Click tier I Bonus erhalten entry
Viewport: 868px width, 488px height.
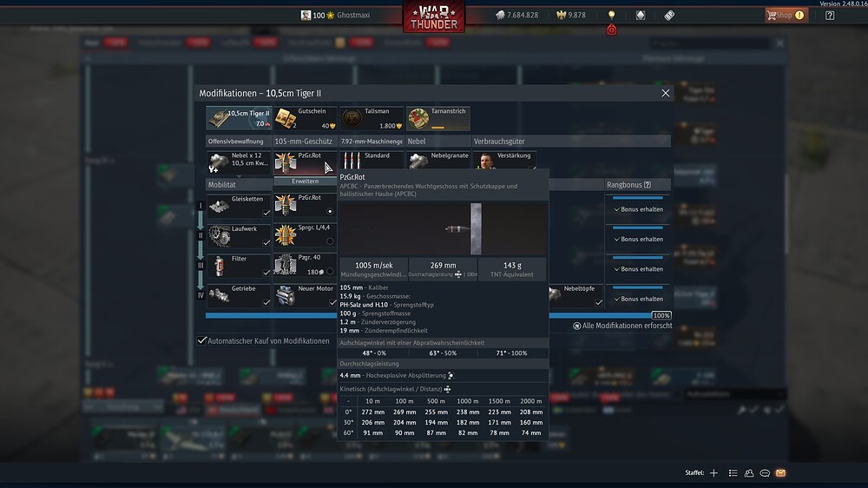[638, 209]
